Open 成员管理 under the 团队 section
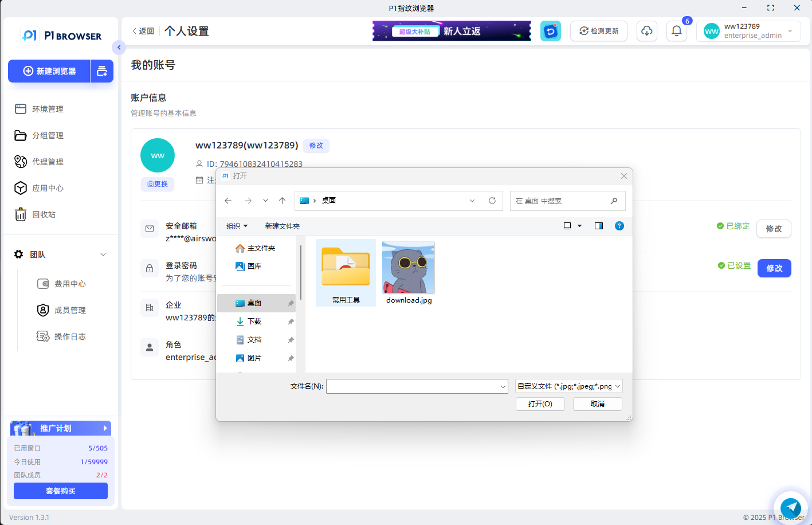Screen dimensions: 812x525 point(69,310)
